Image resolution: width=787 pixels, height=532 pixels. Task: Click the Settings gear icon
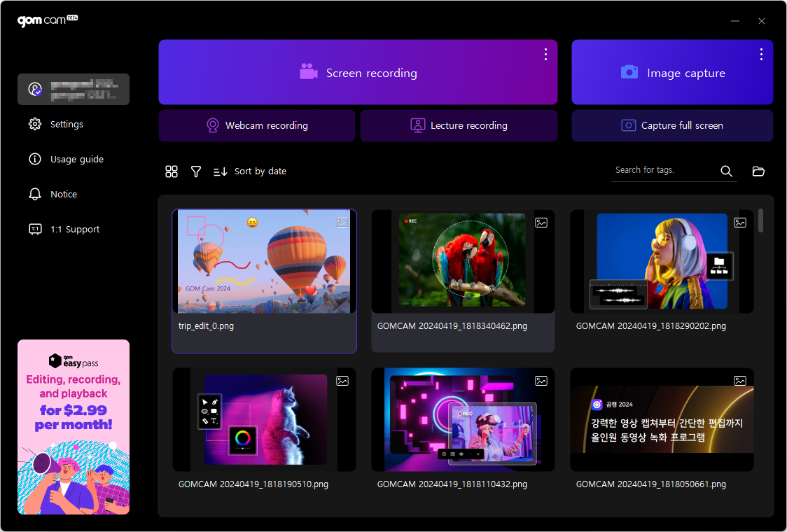(x=35, y=125)
